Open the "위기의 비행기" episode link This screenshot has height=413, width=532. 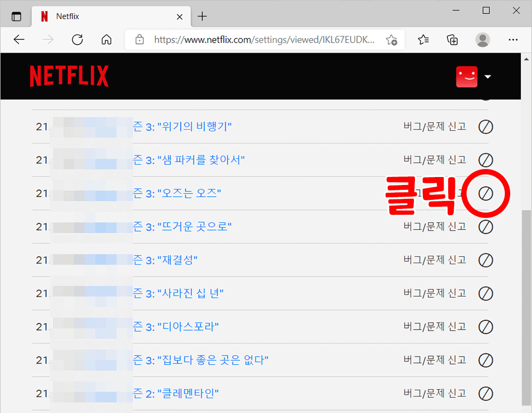[182, 127]
